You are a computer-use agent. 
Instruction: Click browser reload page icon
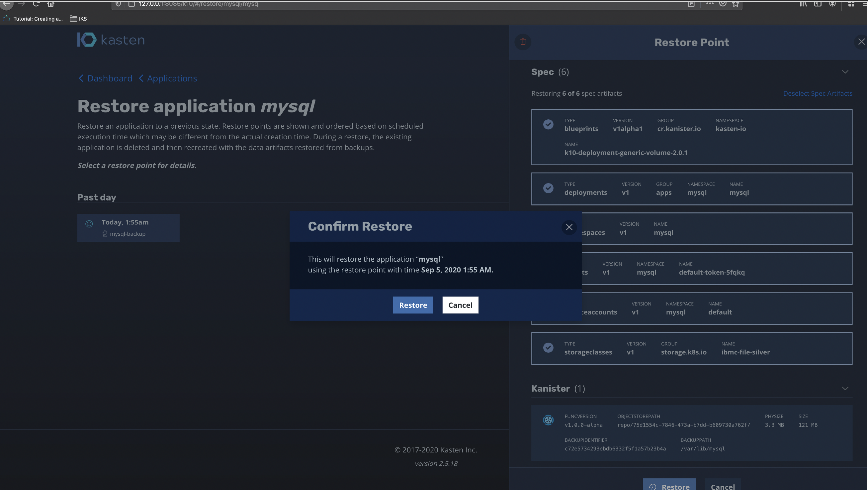(36, 4)
